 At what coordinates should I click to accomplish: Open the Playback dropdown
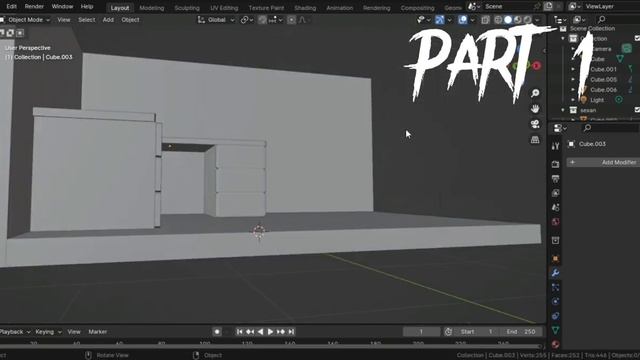pyautogui.click(x=15, y=332)
